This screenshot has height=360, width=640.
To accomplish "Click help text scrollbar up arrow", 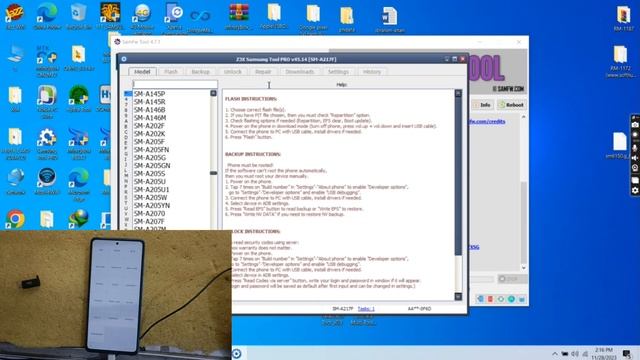I will pos(458,93).
